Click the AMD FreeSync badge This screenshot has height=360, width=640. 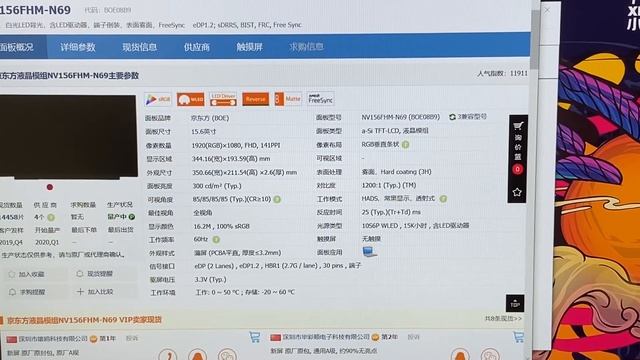(320, 98)
